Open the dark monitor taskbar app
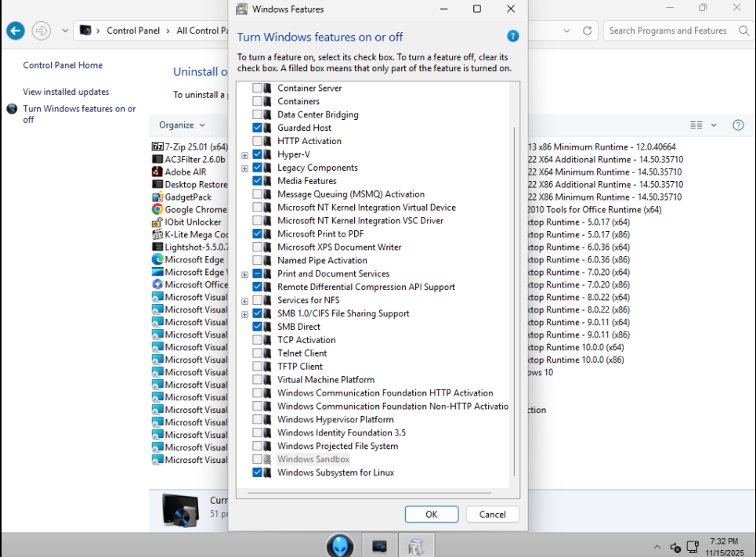This screenshot has width=756, height=557. [379, 546]
